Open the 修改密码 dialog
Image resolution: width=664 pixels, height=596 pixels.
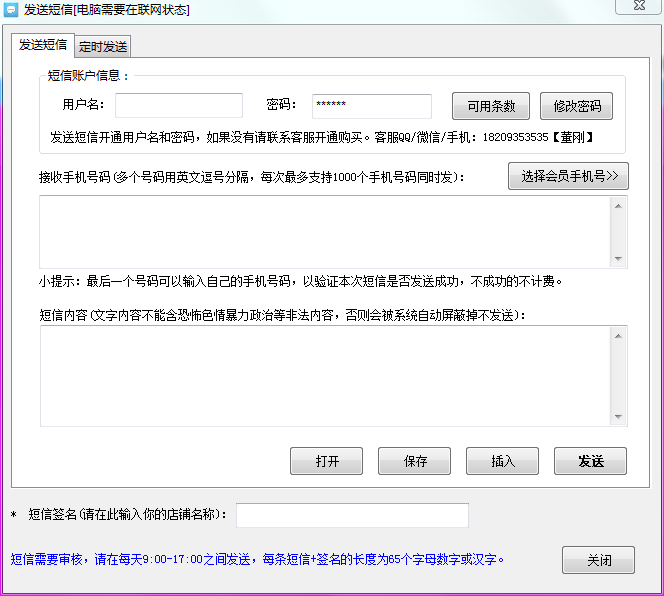(576, 106)
